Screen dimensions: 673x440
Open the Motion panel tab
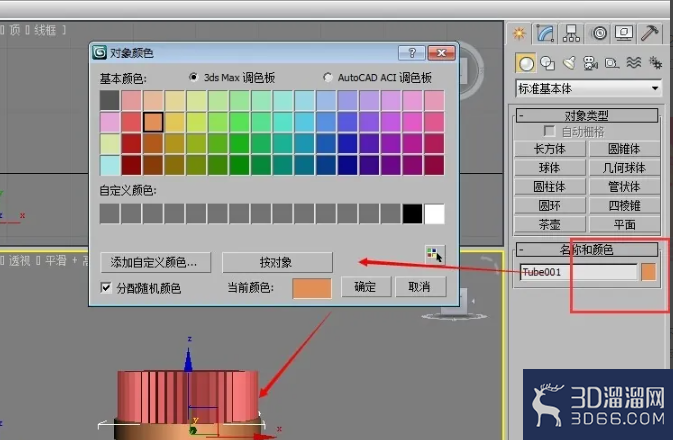599,33
